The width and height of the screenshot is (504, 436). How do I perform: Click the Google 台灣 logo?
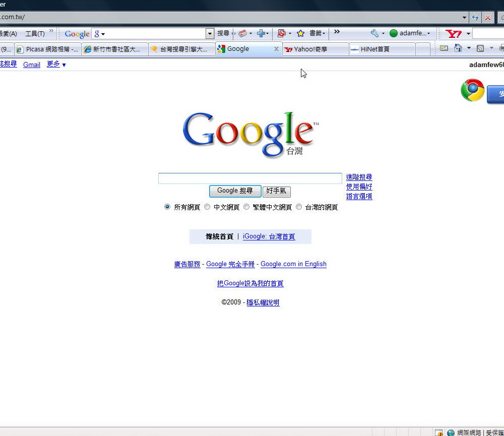(x=250, y=134)
